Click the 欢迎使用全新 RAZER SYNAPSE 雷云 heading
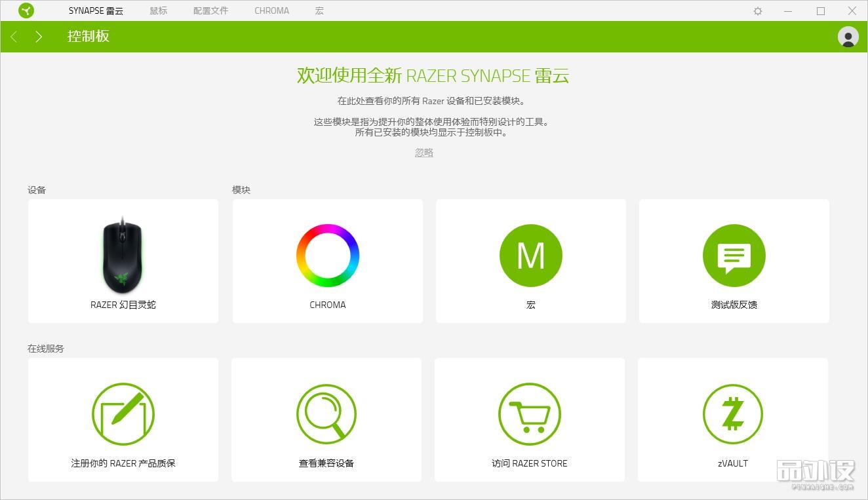The image size is (868, 500). (433, 75)
